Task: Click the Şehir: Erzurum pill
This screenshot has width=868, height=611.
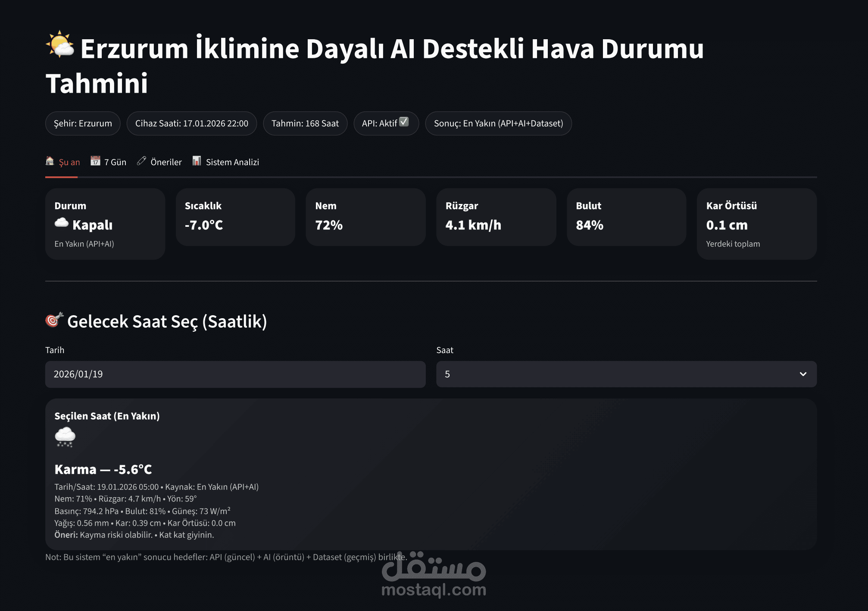Action: point(83,124)
